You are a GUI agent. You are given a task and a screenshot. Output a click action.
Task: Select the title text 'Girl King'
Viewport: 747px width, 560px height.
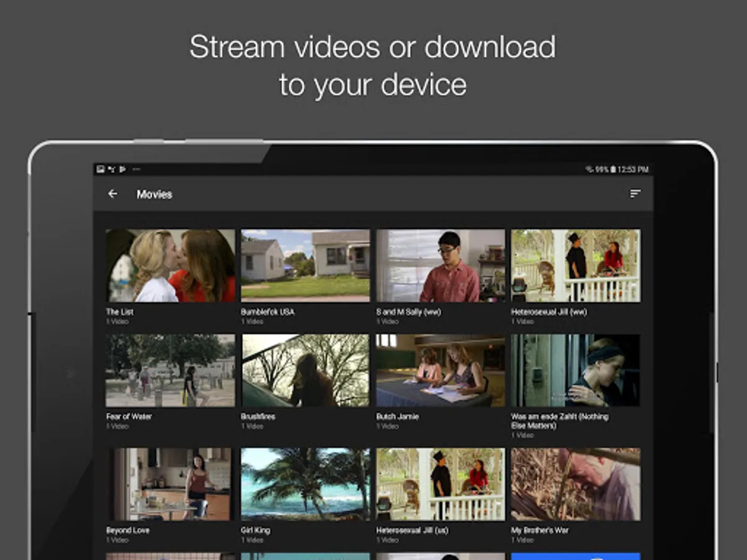255,530
